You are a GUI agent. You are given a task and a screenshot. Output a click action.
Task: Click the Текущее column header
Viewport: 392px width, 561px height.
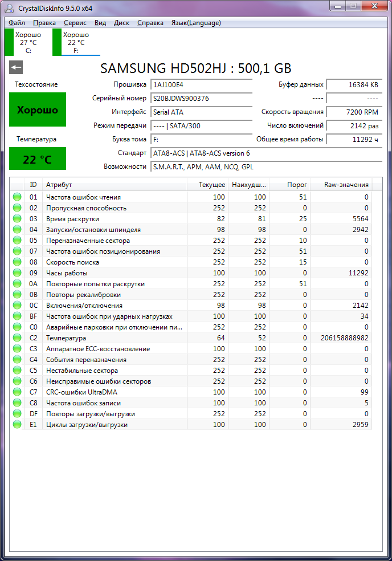(x=207, y=185)
